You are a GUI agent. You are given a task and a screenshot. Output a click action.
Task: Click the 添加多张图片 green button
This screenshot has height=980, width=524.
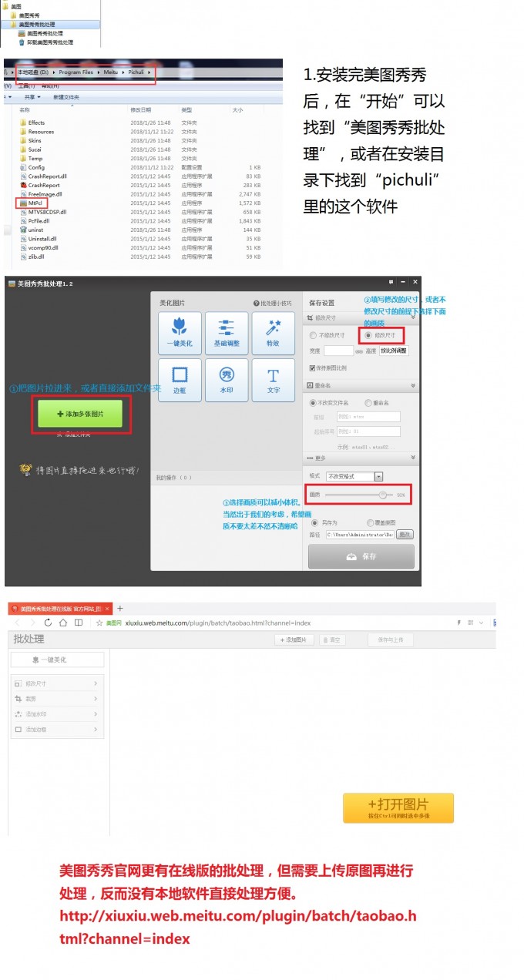(81, 414)
